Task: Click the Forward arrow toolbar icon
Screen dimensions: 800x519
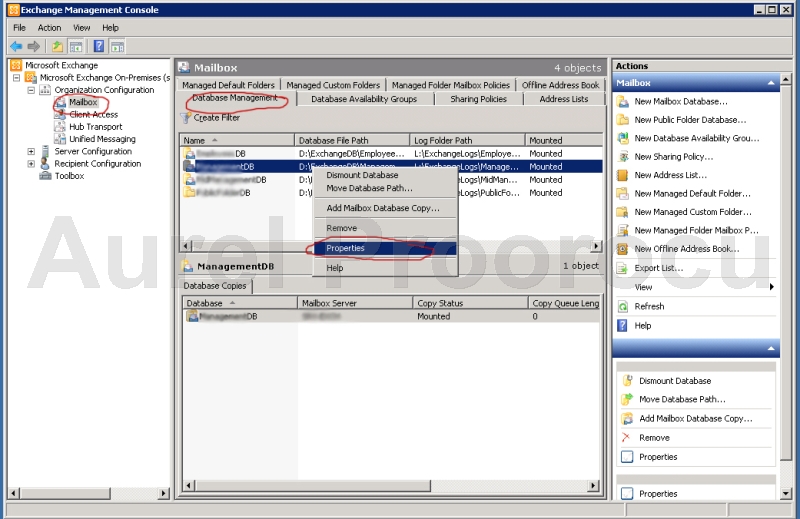Action: [34, 46]
